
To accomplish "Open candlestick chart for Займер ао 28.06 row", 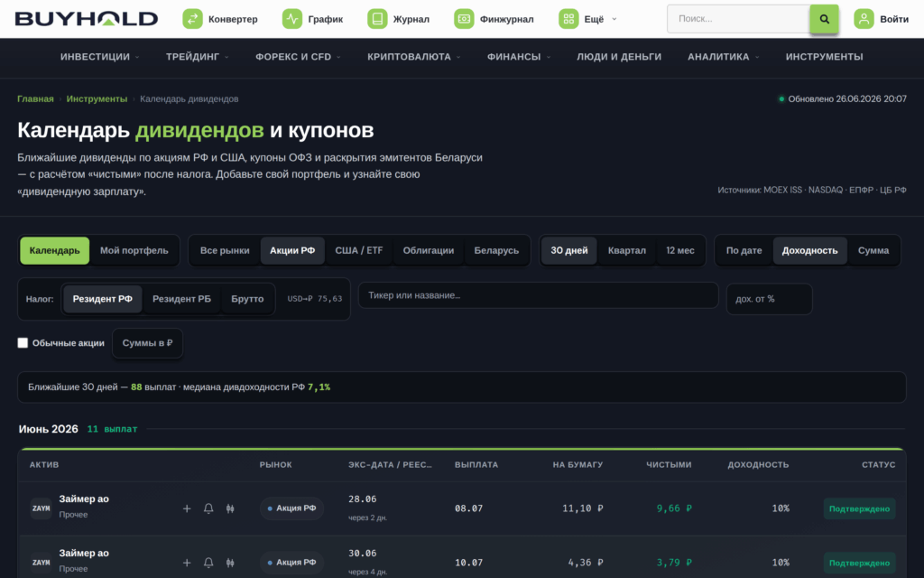I will pyautogui.click(x=230, y=508).
